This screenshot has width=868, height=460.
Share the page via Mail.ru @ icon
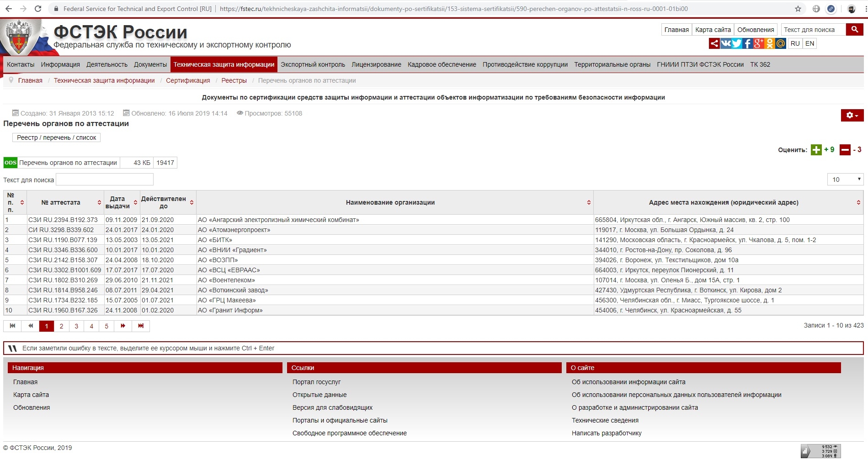tap(781, 43)
